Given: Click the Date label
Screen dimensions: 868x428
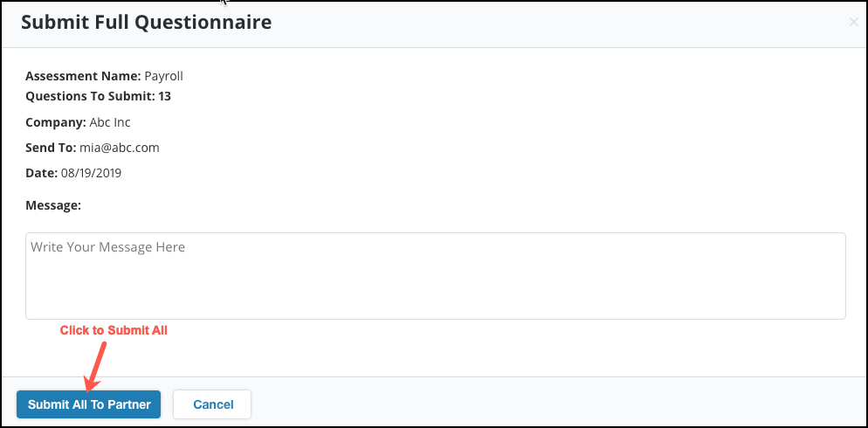Looking at the screenshot, I should pyautogui.click(x=42, y=173).
